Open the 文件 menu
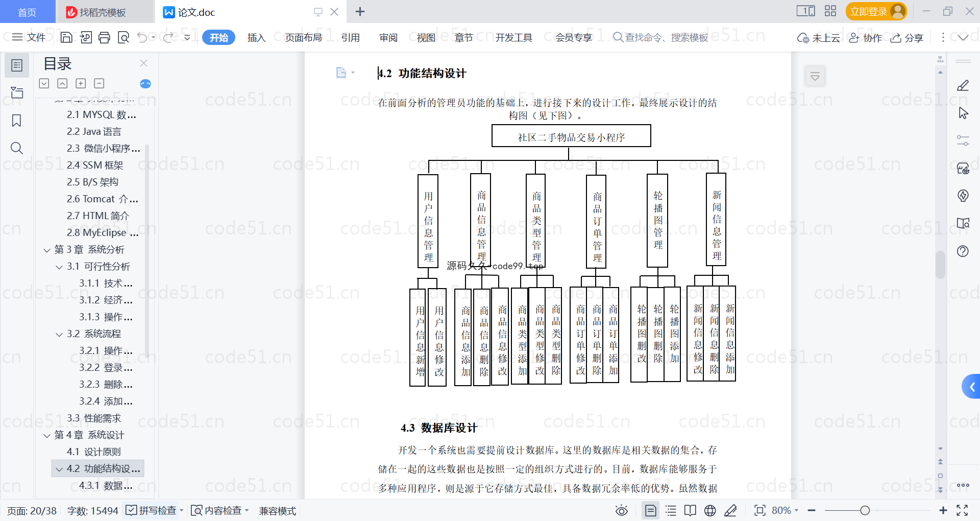Image resolution: width=980 pixels, height=521 pixels. pyautogui.click(x=29, y=37)
